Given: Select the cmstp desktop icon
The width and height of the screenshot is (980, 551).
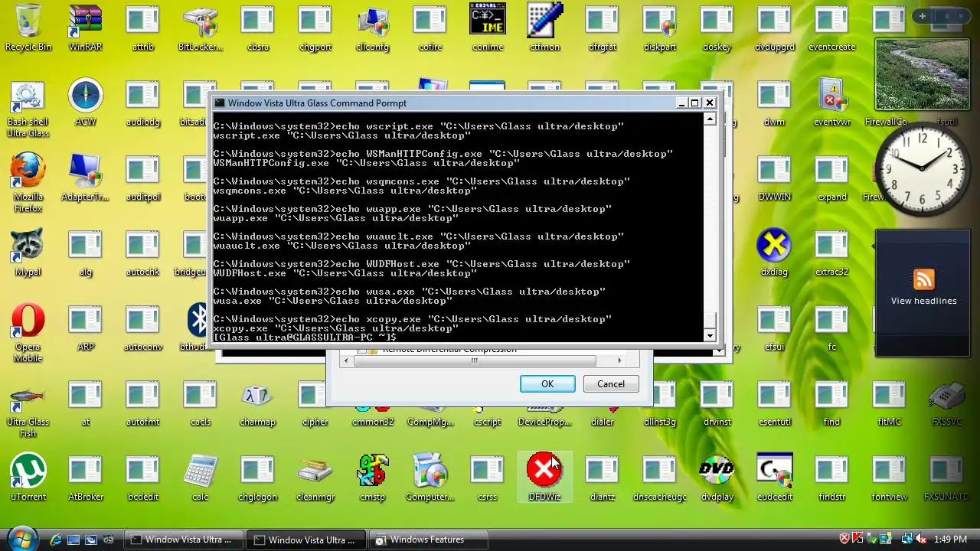Looking at the screenshot, I should [x=372, y=478].
